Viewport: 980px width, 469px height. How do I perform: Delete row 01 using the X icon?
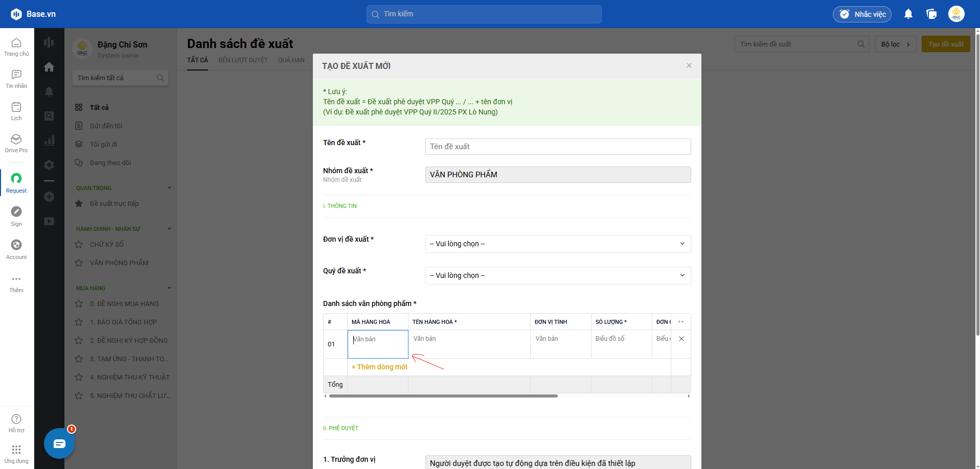681,339
